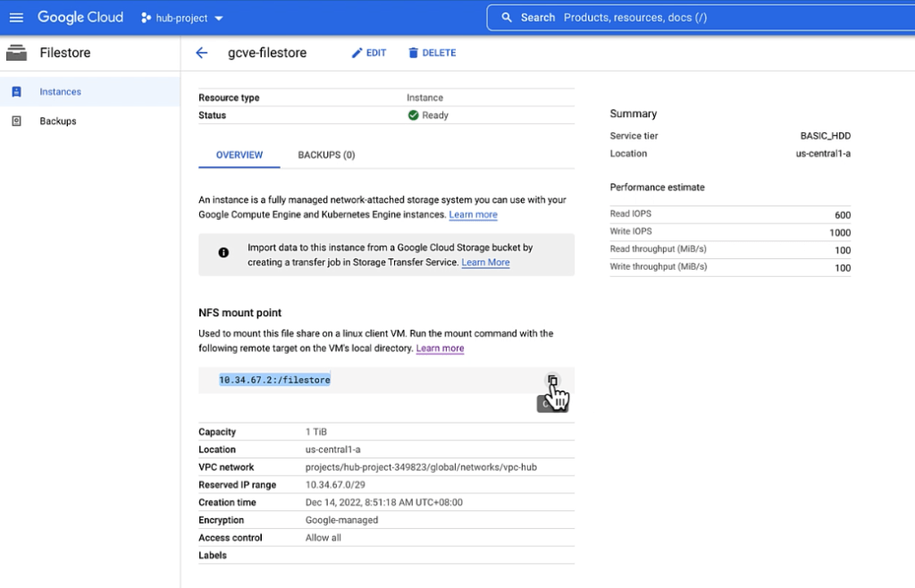Screen dimensions: 915x588
Task: Click the back arrow beside gcve-filestore
Action: [201, 53]
